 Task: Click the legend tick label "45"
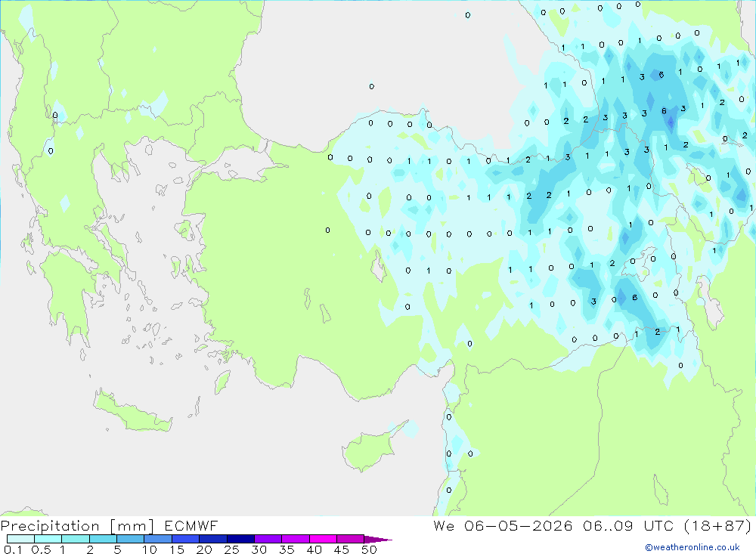point(342,549)
